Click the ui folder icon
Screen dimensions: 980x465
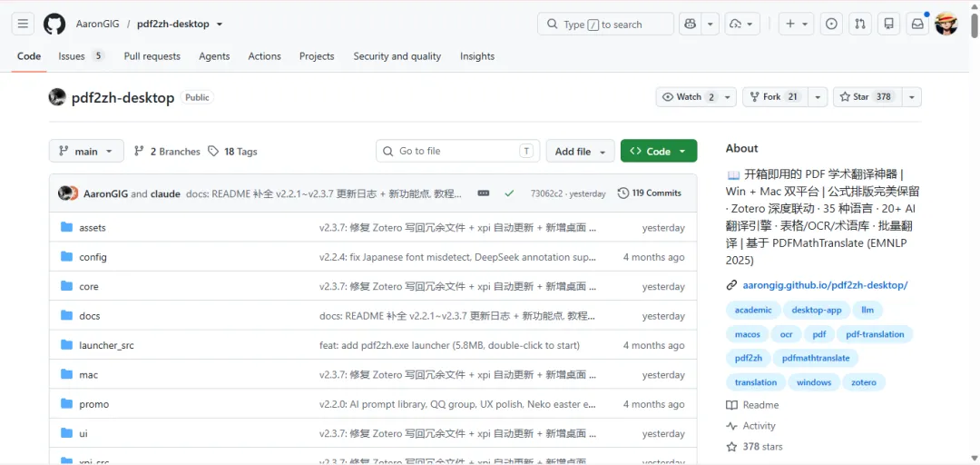67,434
